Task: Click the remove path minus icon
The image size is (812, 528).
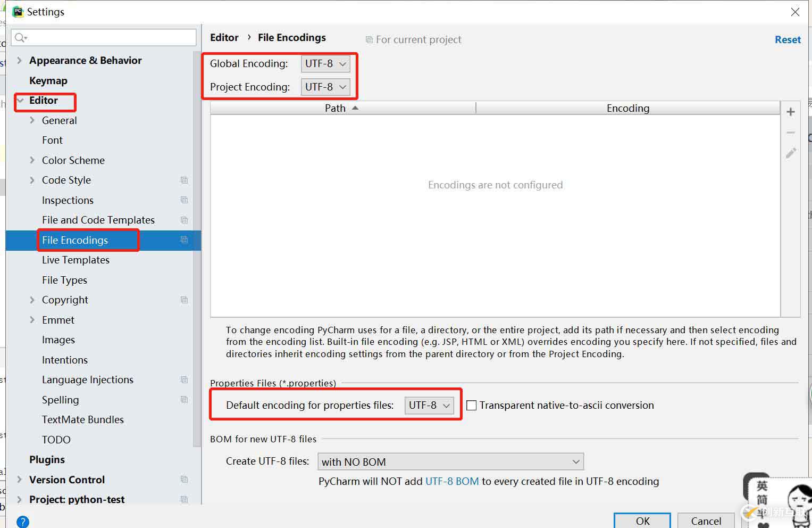Action: (791, 133)
